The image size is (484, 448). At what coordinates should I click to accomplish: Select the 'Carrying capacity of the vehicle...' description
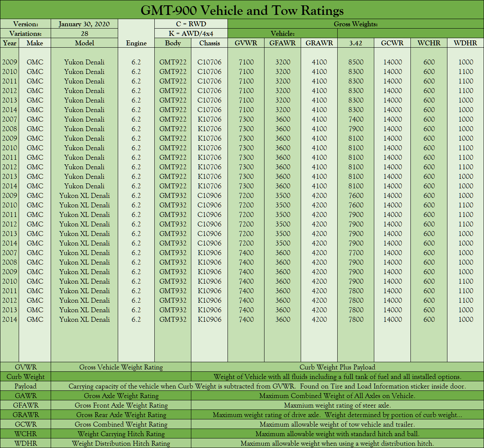click(x=267, y=386)
